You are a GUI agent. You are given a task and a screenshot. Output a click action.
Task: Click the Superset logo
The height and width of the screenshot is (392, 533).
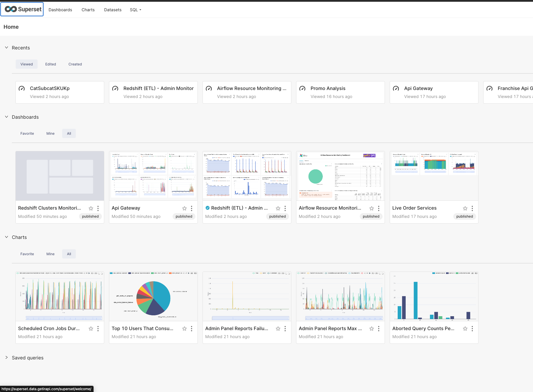(22, 9)
